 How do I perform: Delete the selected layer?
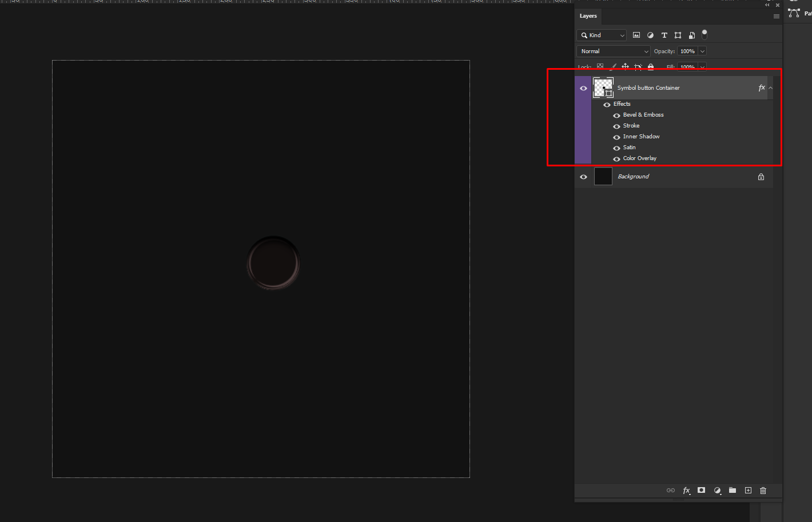(x=763, y=490)
